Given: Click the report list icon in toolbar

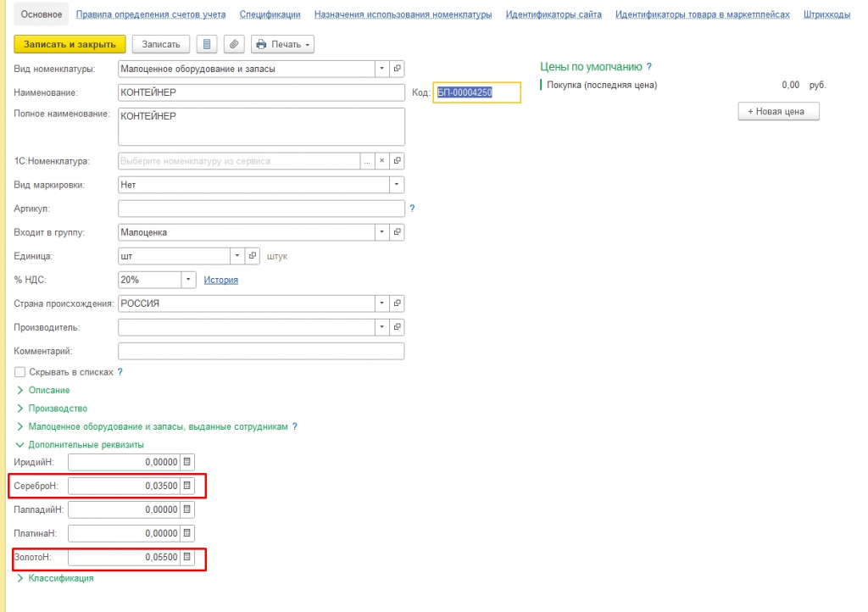Looking at the screenshot, I should 206,44.
